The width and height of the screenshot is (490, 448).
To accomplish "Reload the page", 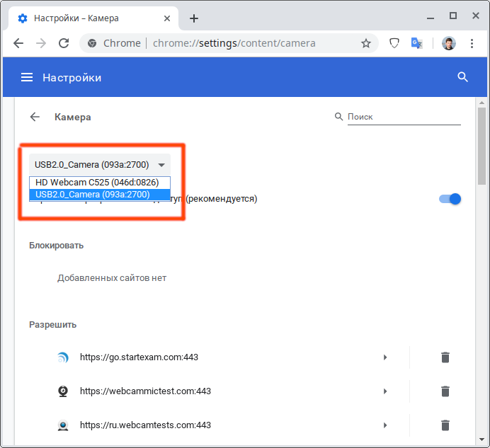I will click(x=64, y=43).
